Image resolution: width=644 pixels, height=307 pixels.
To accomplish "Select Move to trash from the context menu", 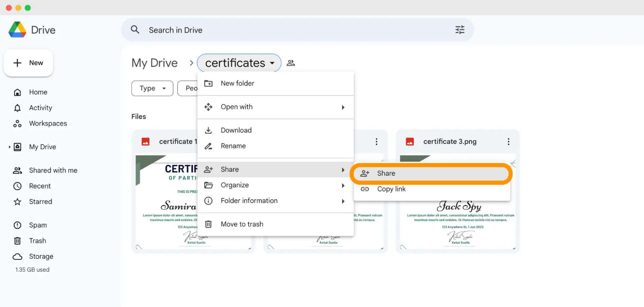I will tap(242, 224).
